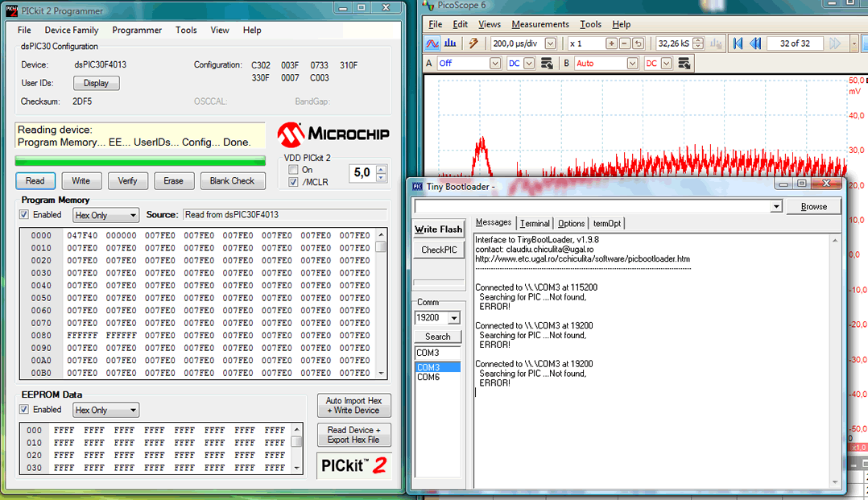868x500 pixels.
Task: Go to next waveform buffer
Action: [x=835, y=43]
